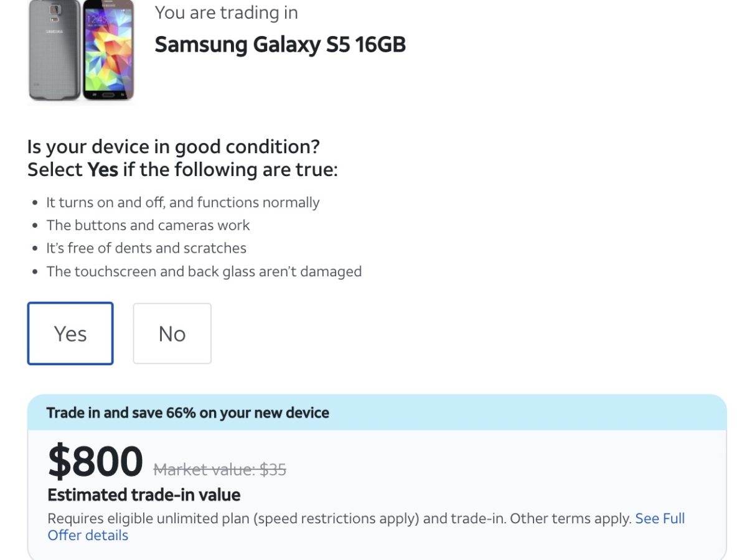Click the "Is your device in good condition?" heading
This screenshot has height=560, width=747.
click(x=173, y=147)
